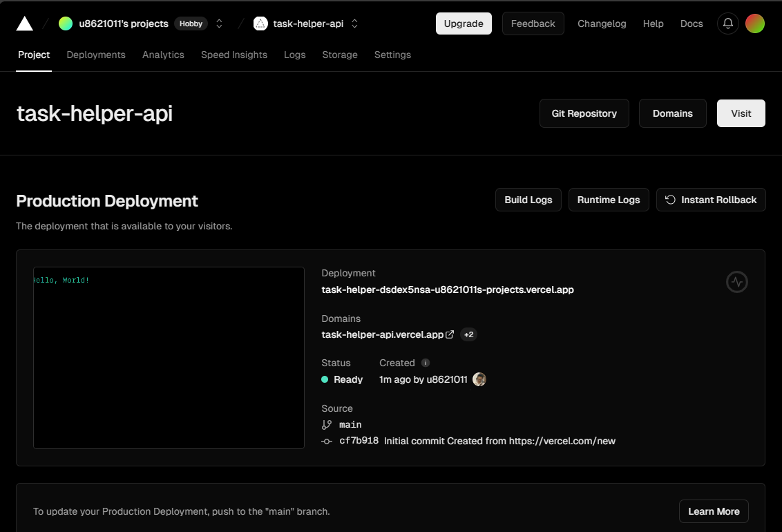Open the notifications bell
The width and height of the screenshot is (782, 532).
727,23
